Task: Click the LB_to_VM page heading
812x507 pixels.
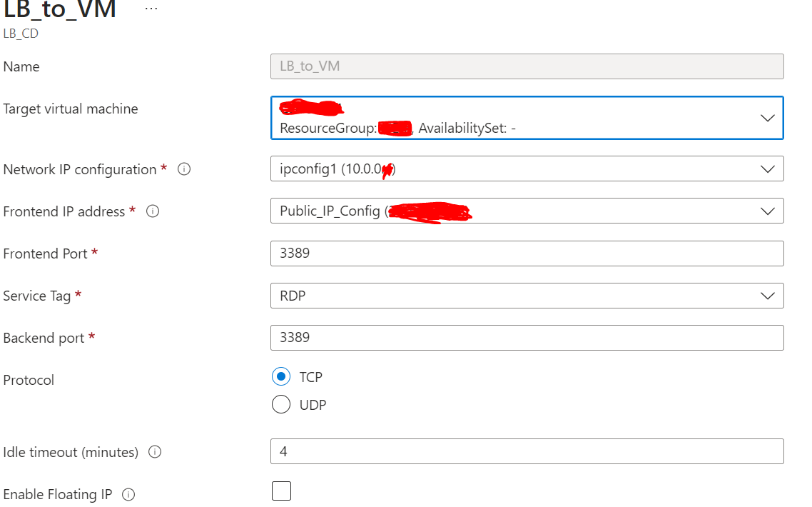Action: (x=61, y=10)
